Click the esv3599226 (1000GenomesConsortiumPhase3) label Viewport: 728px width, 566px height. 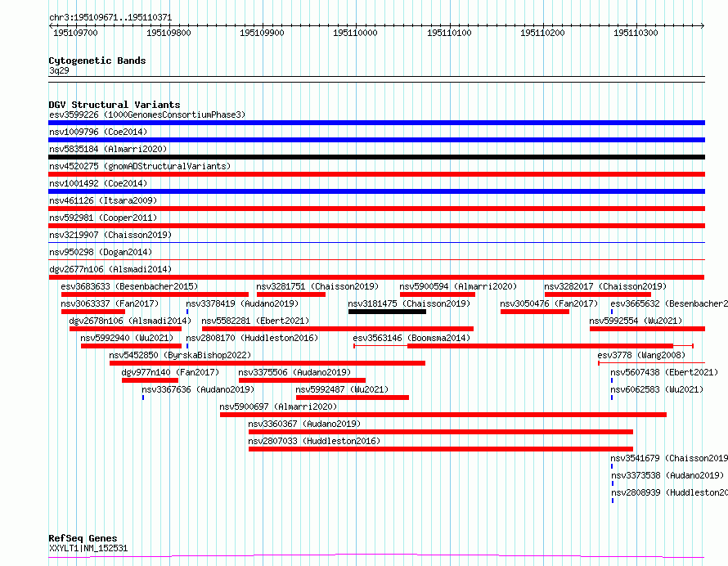pos(147,115)
